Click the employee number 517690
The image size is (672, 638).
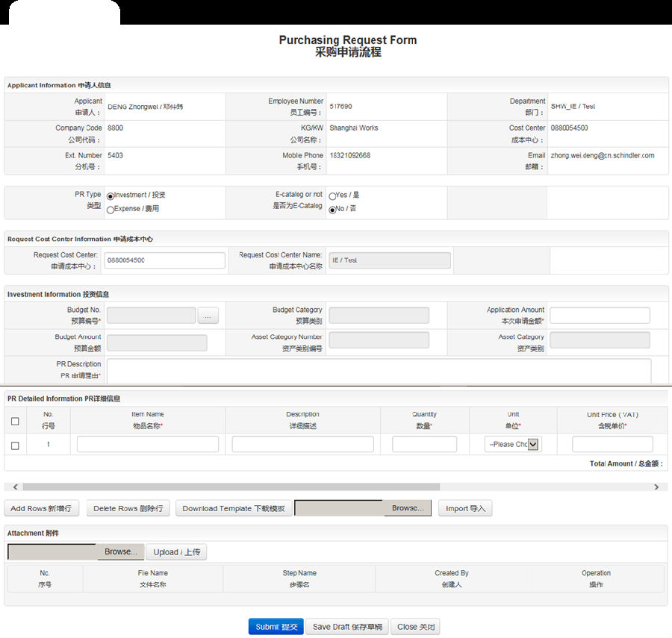point(340,106)
